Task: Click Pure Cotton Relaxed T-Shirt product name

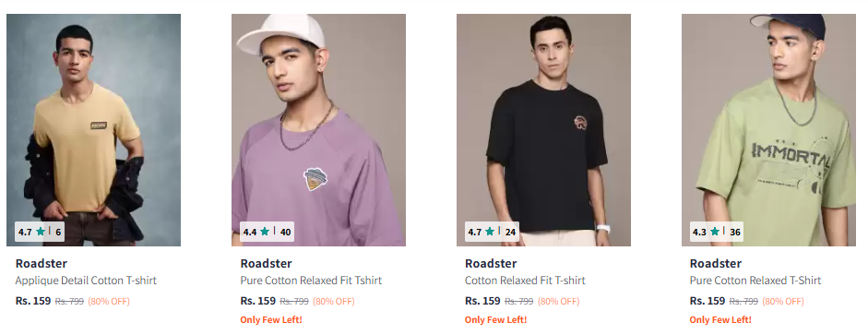Action: pyautogui.click(x=755, y=281)
